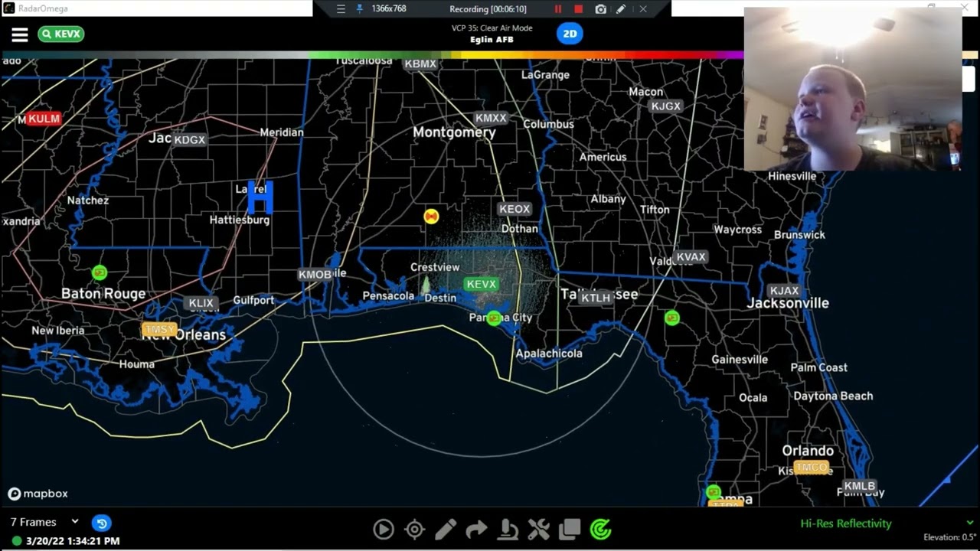Play the radar loop animation
The image size is (980, 551).
pos(384,529)
